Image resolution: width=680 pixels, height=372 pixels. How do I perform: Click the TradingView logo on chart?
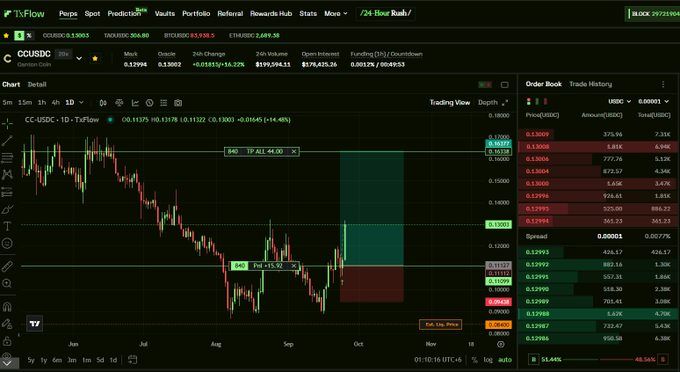click(35, 323)
